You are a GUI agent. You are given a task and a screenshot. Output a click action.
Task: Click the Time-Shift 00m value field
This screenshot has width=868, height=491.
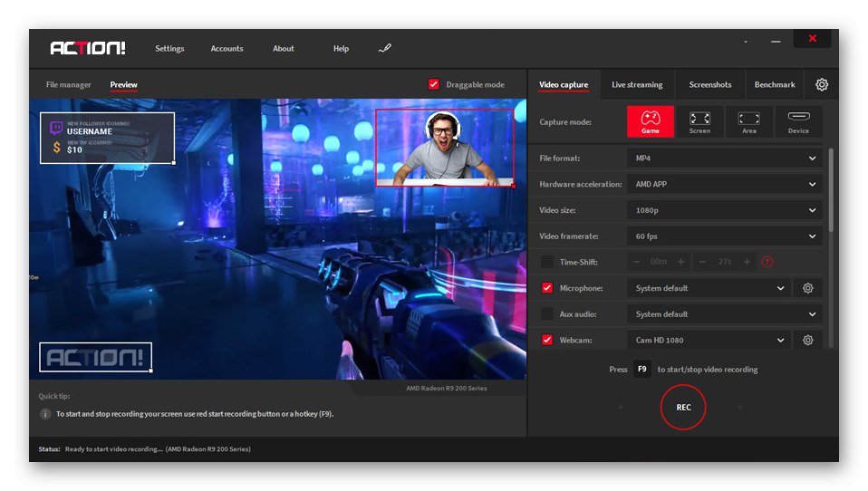click(x=659, y=262)
